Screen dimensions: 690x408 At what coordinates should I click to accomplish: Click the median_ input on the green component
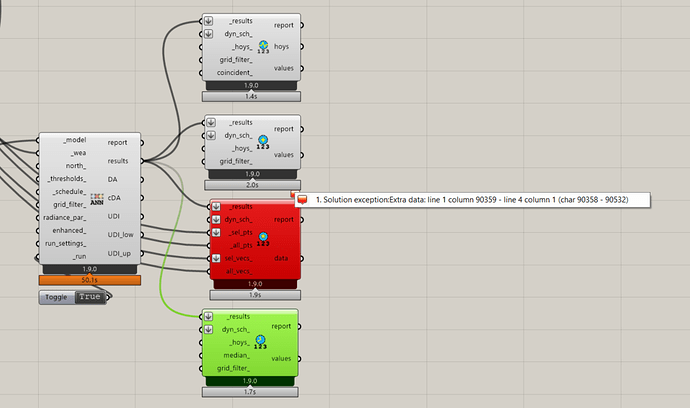point(236,355)
